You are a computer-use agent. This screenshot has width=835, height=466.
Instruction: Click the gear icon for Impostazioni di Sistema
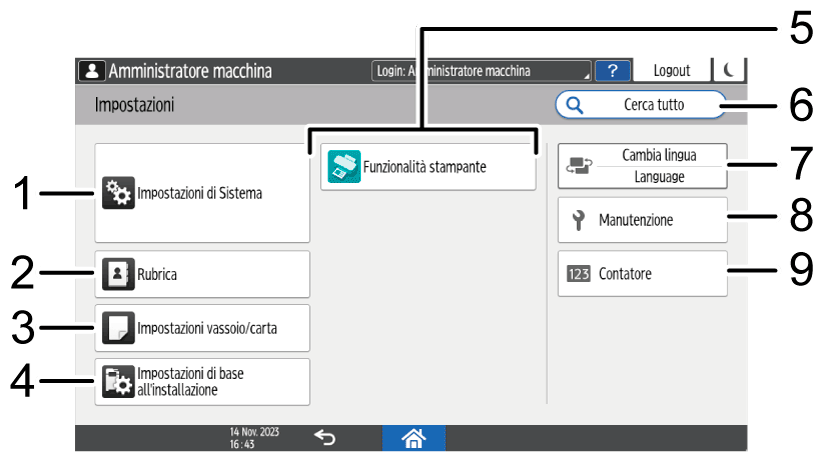[x=118, y=194]
